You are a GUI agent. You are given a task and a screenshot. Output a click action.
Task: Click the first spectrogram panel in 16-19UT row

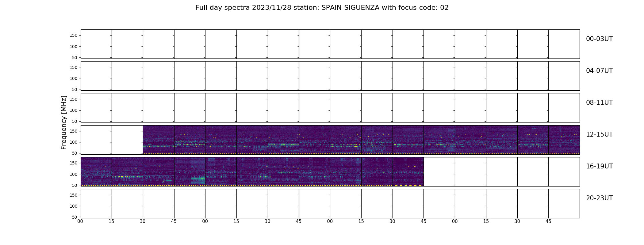click(96, 171)
